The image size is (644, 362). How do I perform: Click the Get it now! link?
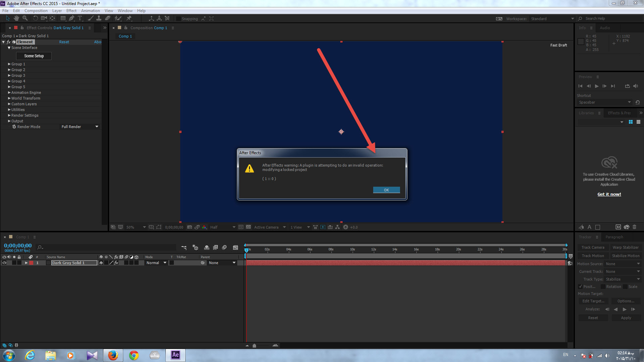(x=609, y=194)
